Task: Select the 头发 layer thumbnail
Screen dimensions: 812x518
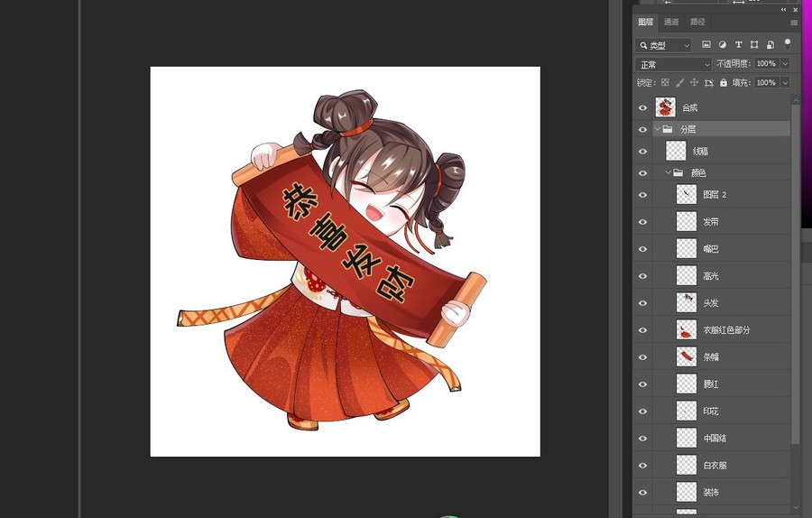Action: point(687,302)
